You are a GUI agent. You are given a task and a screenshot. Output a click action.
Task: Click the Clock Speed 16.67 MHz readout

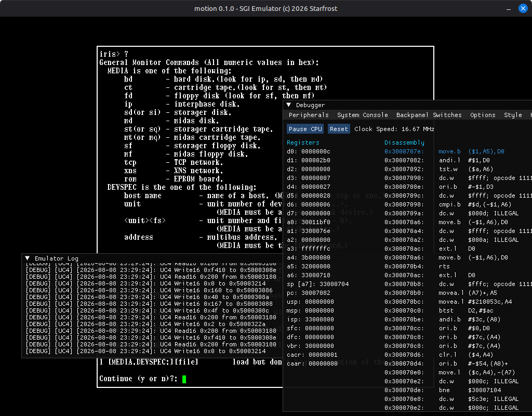(394, 129)
